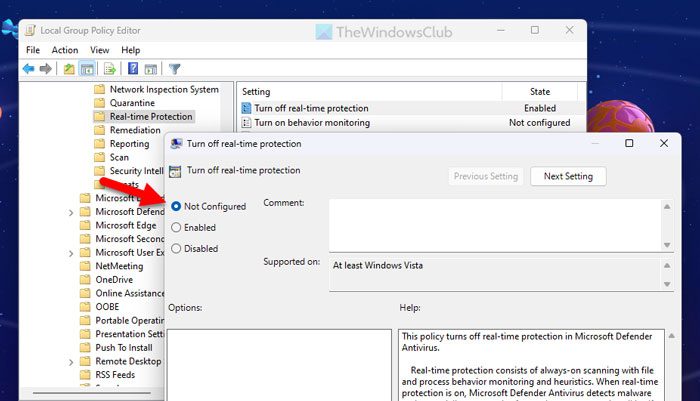The image size is (700, 401).
Task: Select Security Intelligence tree item
Action: pyautogui.click(x=137, y=171)
